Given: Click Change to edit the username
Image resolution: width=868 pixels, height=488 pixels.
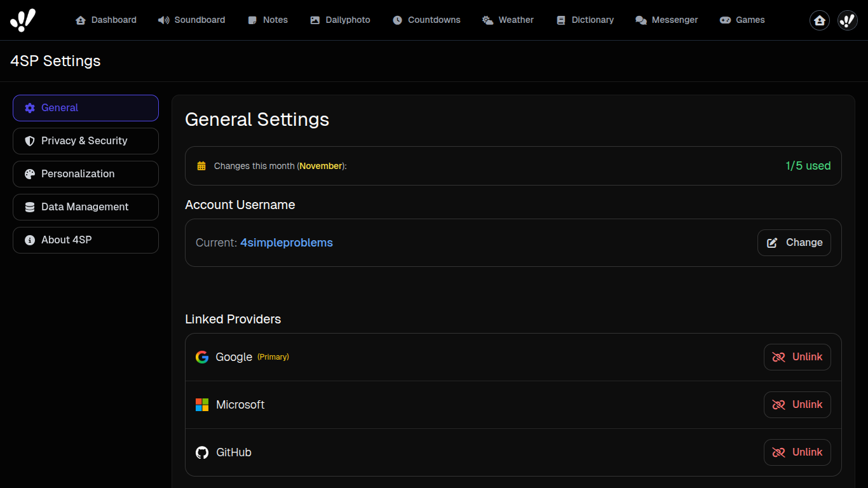Looking at the screenshot, I should [794, 242].
